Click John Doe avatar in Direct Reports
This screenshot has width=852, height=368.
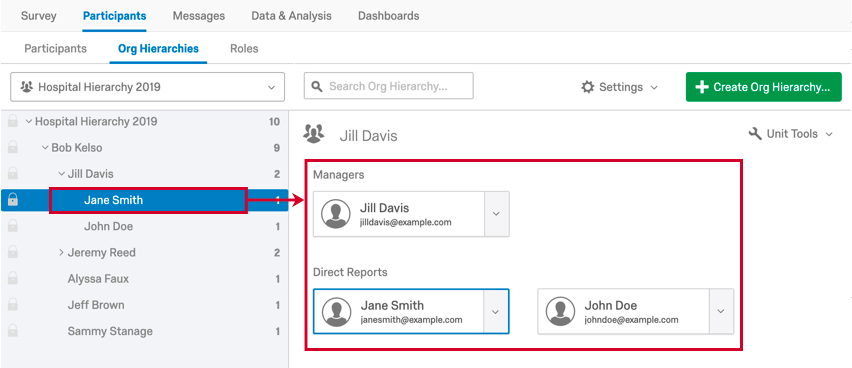pos(560,311)
